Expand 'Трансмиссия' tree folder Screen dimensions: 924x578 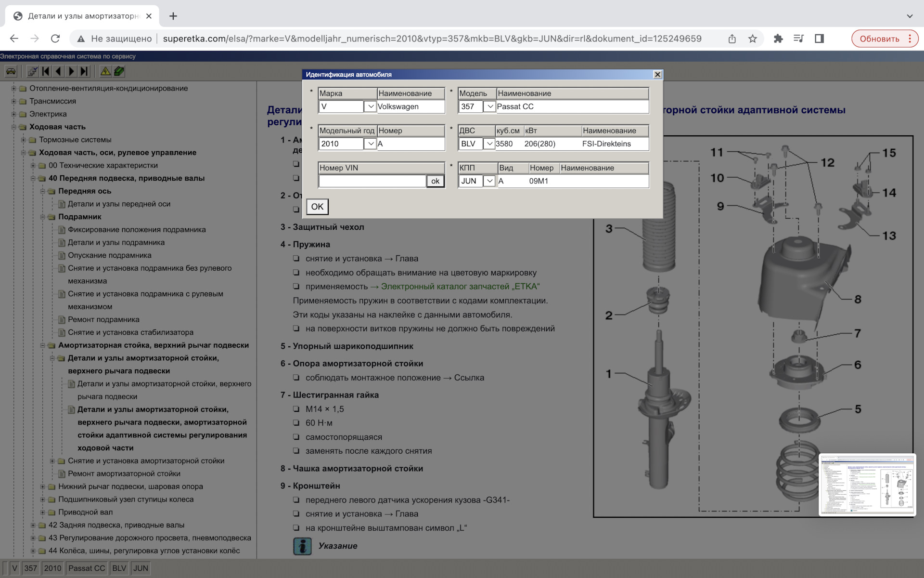coord(14,101)
